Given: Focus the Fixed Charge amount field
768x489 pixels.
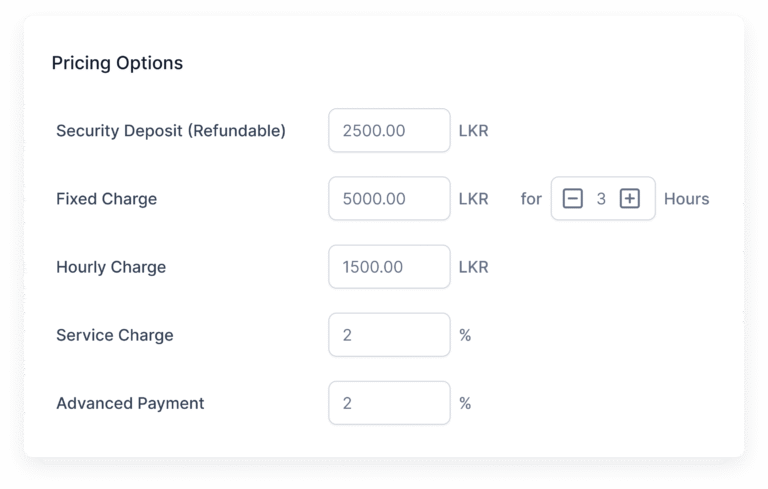Looking at the screenshot, I should [x=389, y=199].
